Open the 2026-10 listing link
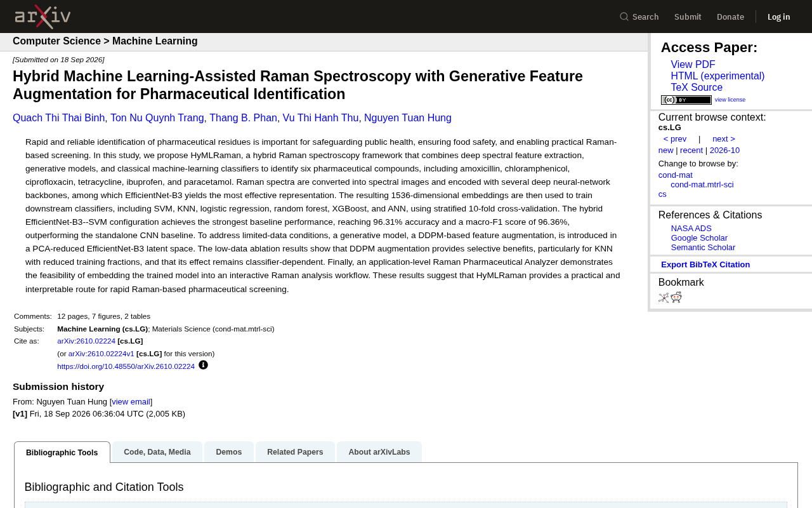The image size is (812, 508). coord(724,150)
